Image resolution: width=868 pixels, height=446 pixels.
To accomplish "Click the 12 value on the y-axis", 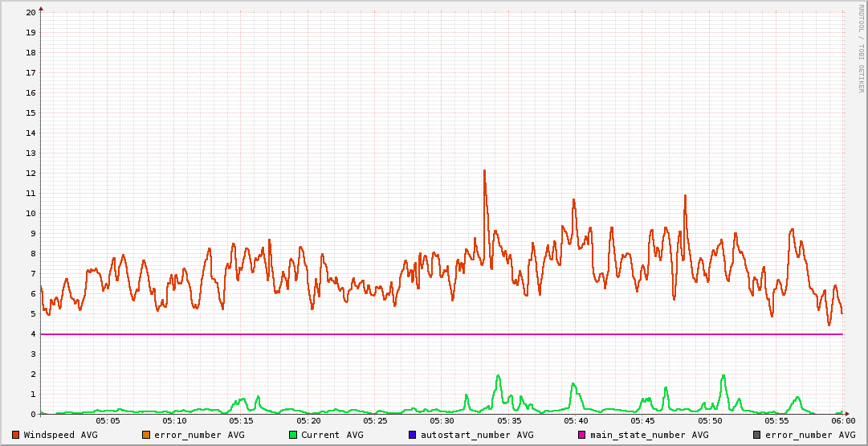I will point(31,174).
